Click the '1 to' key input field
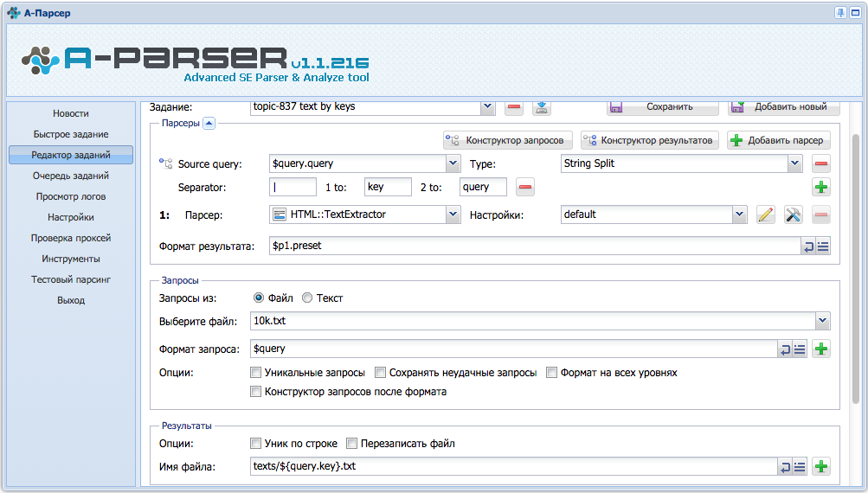This screenshot has height=493, width=868. click(x=388, y=187)
